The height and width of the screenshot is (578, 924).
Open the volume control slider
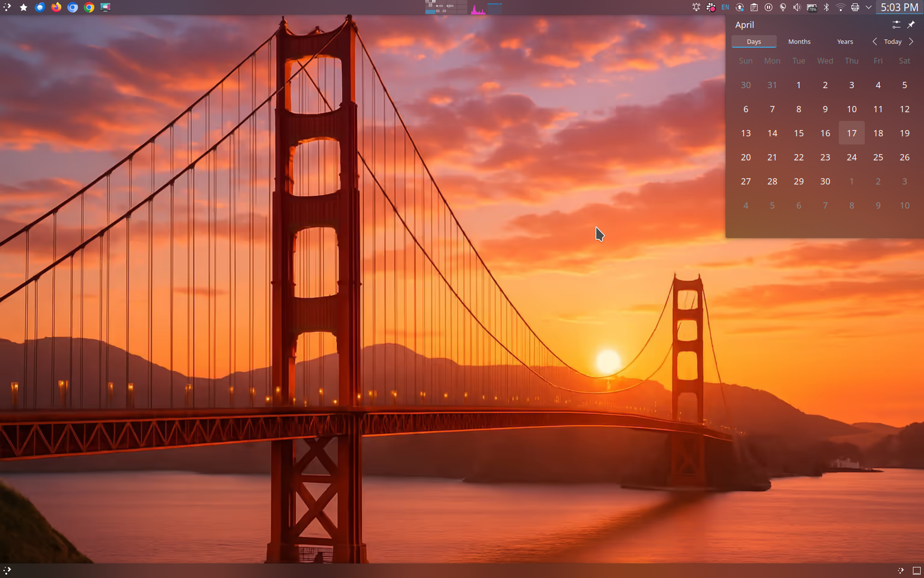point(797,7)
